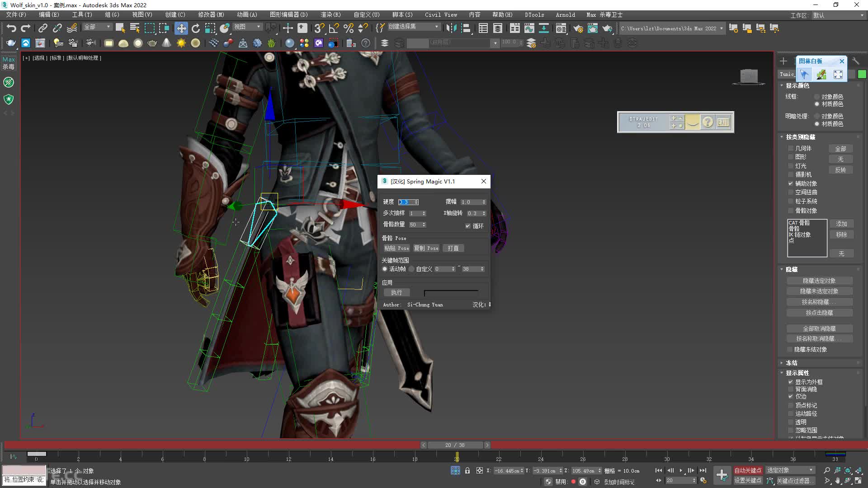
Task: Select the Link tool icon
Action: [x=42, y=28]
